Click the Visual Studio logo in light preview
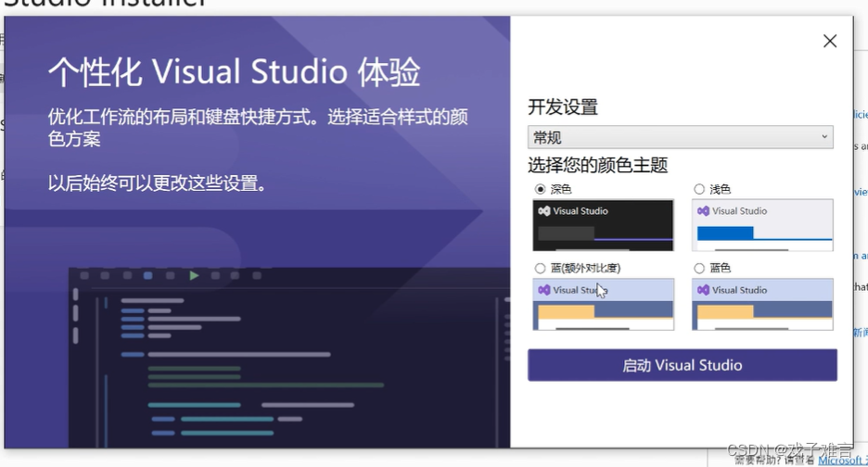 click(x=703, y=211)
